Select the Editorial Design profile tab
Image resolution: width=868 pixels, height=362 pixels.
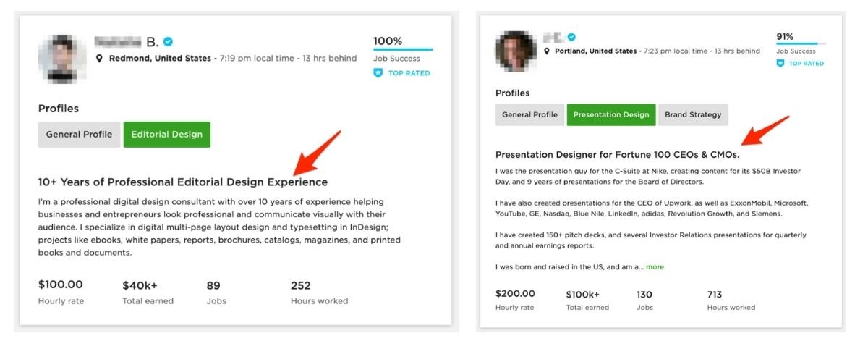(166, 135)
